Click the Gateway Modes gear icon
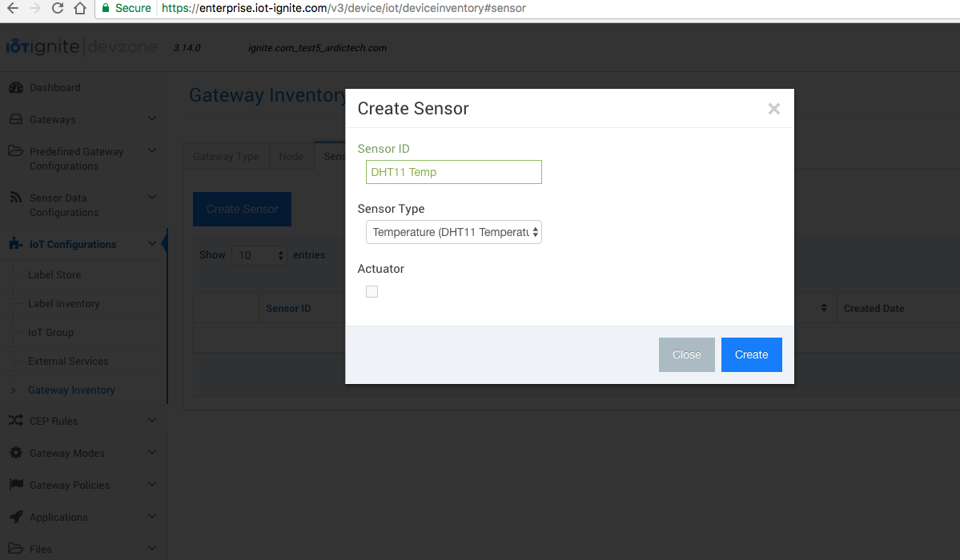This screenshot has height=560, width=960. [x=18, y=452]
